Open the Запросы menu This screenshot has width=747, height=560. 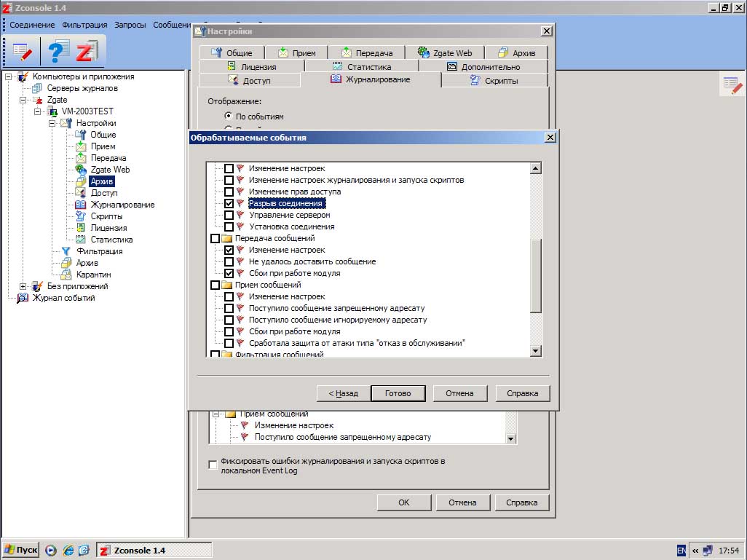130,25
